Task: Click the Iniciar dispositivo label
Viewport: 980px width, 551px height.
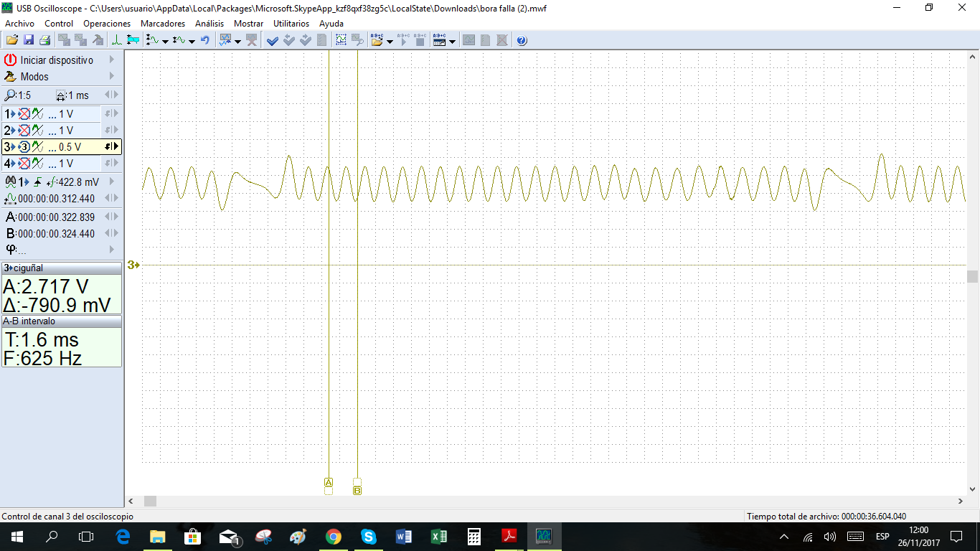Action: coord(57,60)
